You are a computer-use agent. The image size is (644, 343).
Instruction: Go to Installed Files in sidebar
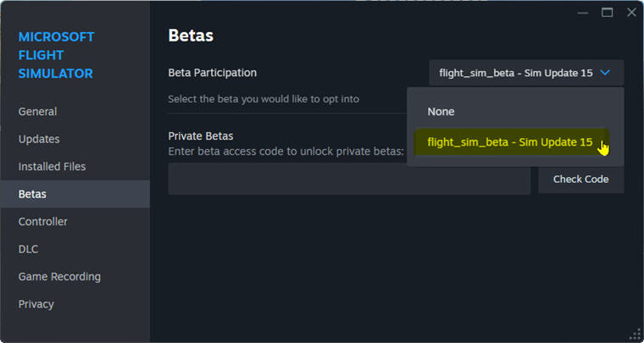click(52, 167)
